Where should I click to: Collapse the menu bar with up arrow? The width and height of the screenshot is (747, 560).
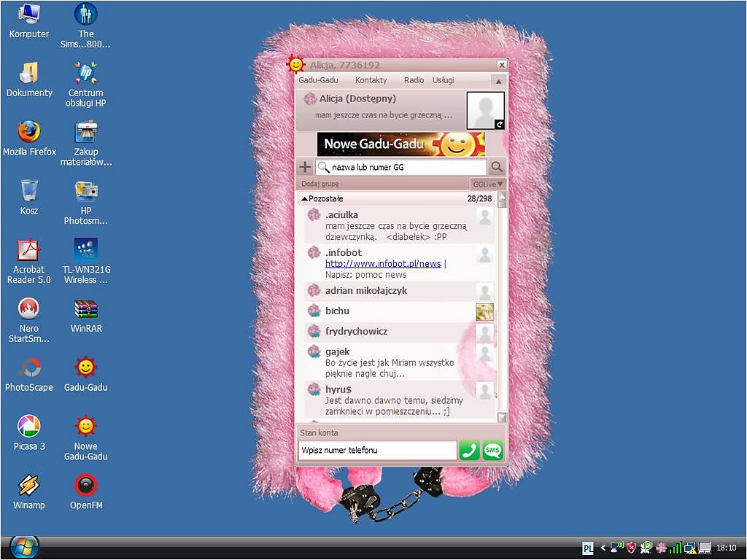pos(498,82)
